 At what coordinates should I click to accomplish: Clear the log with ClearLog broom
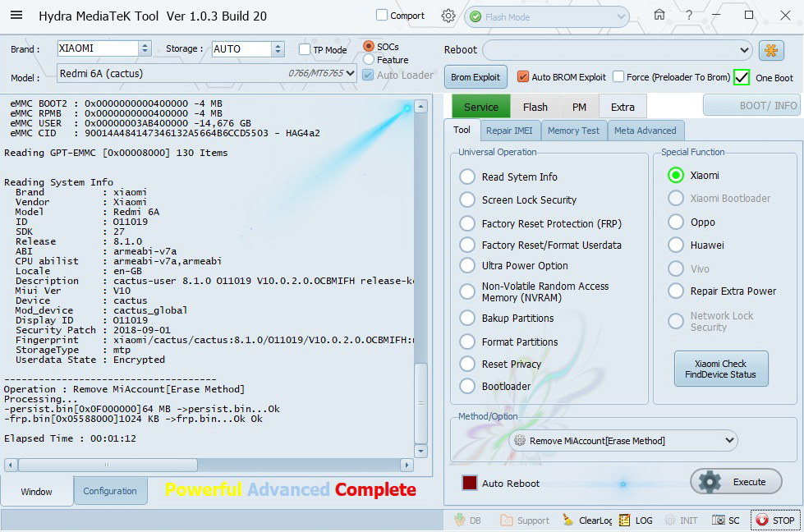[x=587, y=521]
